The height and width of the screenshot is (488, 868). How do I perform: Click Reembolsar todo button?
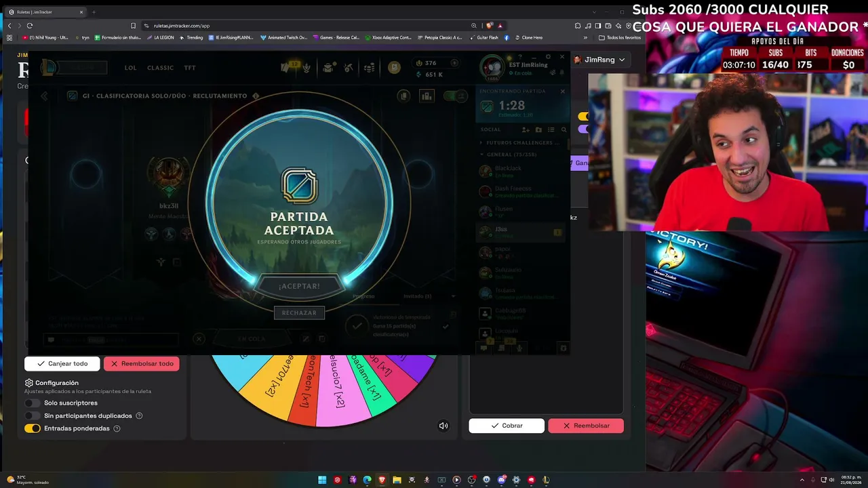pos(142,364)
